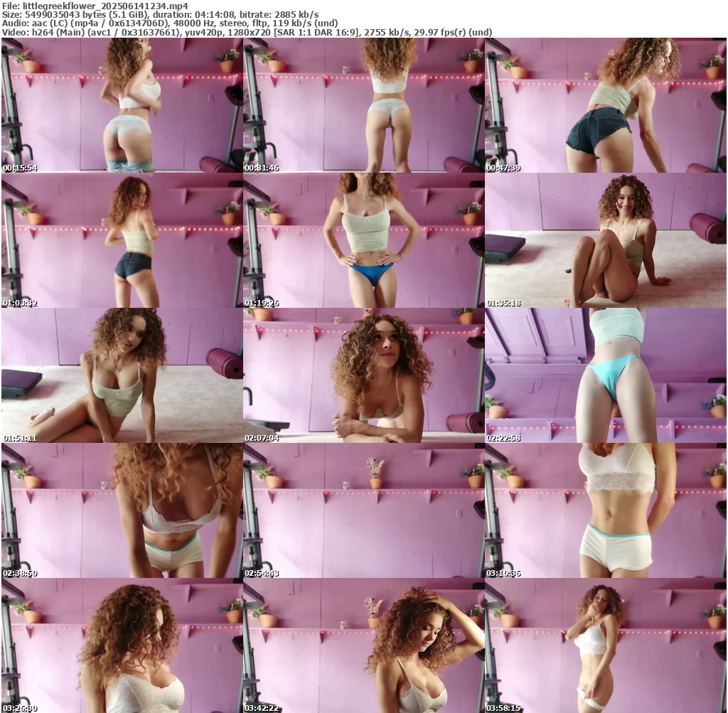Screen dimensions: 728x713
Task: Click the 00:15:54 timestamp label text
Action: click(x=20, y=168)
